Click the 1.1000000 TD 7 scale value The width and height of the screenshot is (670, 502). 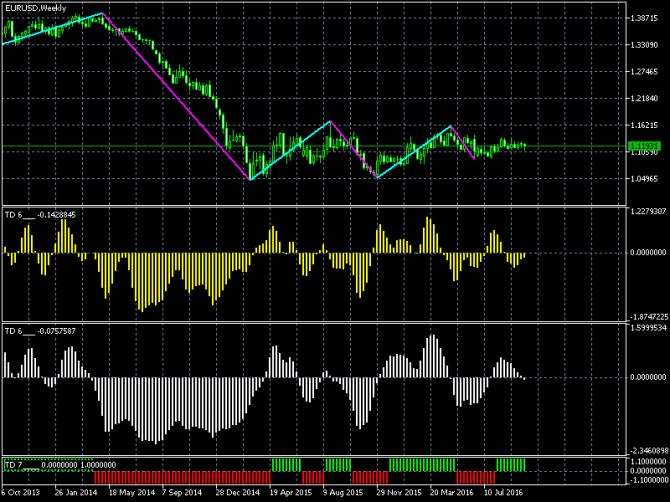click(648, 461)
